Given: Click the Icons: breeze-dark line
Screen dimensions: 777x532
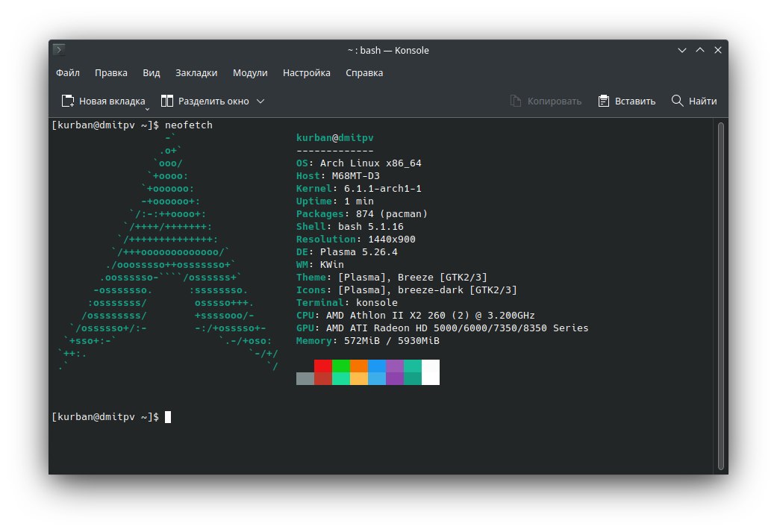Looking at the screenshot, I should tap(406, 290).
